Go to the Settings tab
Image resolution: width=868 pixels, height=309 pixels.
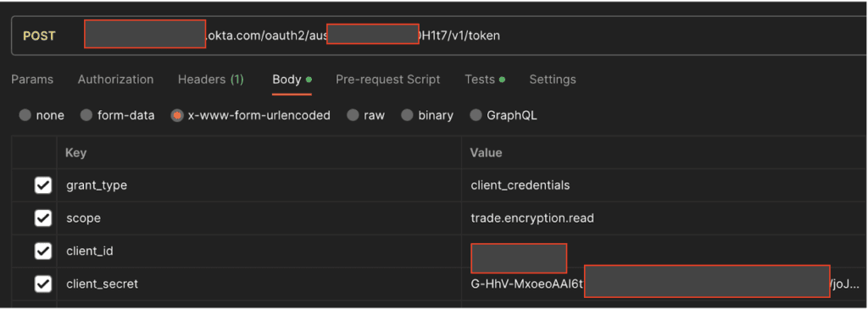point(553,80)
